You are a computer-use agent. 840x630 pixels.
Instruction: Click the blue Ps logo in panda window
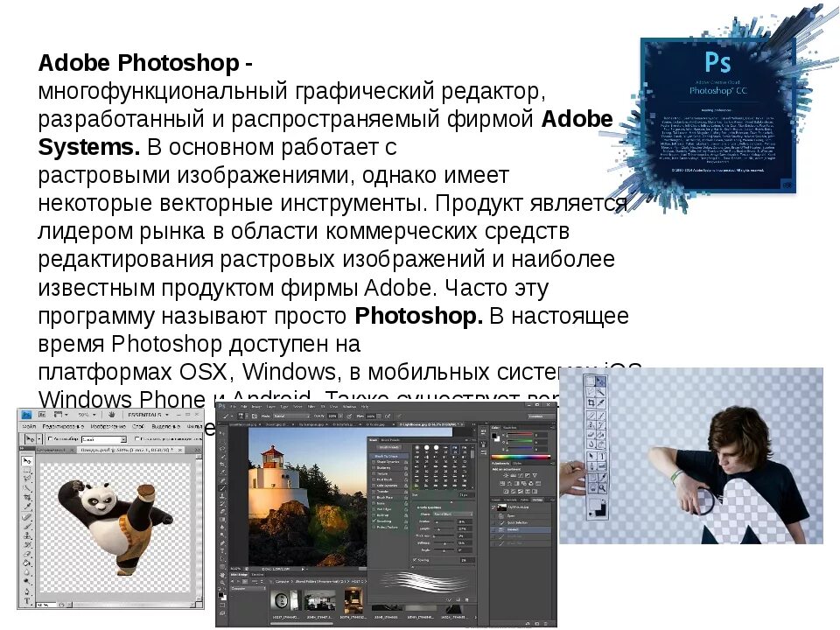[26, 415]
